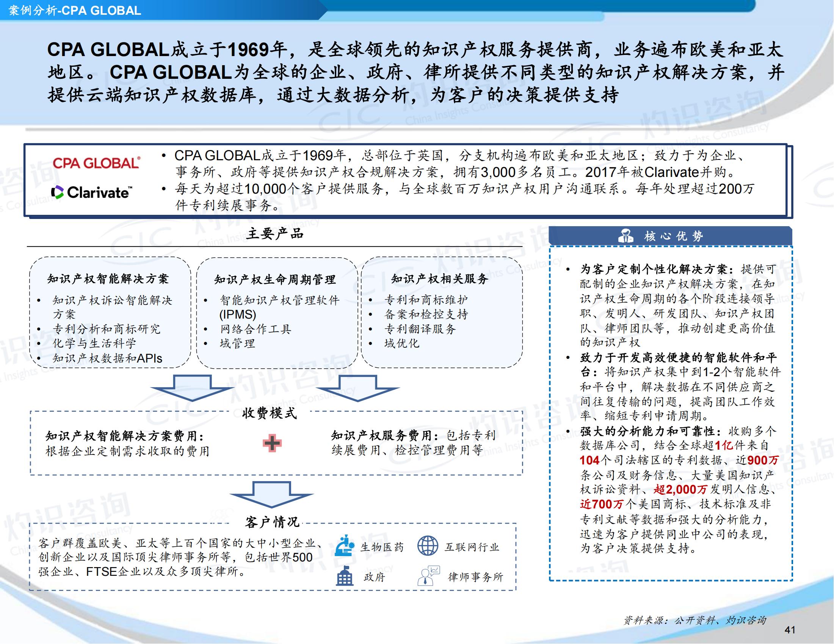The height and width of the screenshot is (644, 834).
Task: Select the 收费模式 heading
Action: [x=270, y=413]
